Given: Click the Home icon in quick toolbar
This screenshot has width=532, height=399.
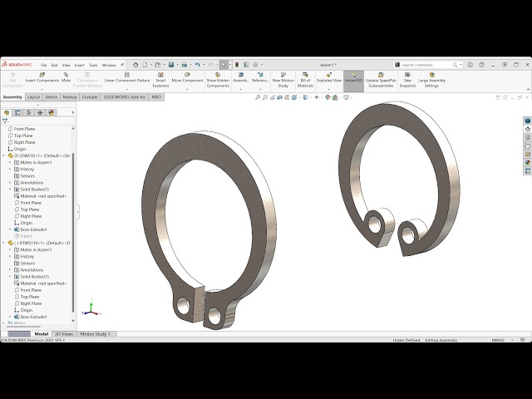Looking at the screenshot, I should click(135, 65).
